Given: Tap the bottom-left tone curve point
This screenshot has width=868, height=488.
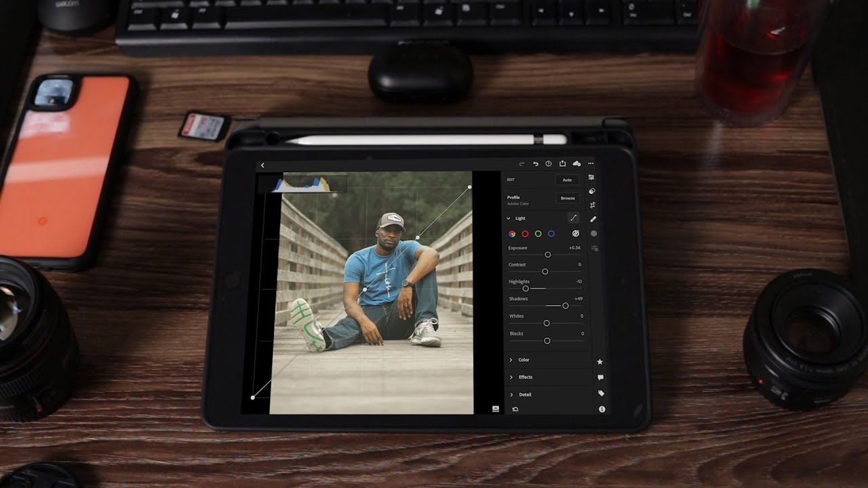Looking at the screenshot, I should pyautogui.click(x=253, y=398).
